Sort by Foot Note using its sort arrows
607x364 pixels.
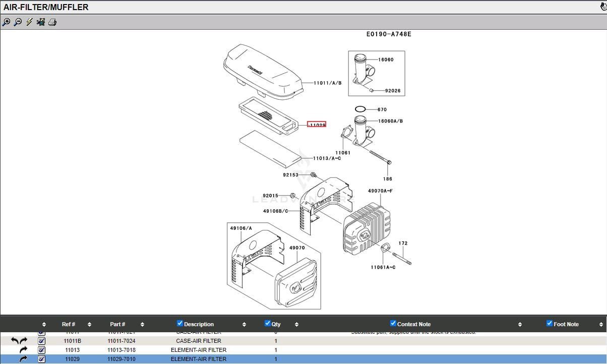click(x=601, y=324)
